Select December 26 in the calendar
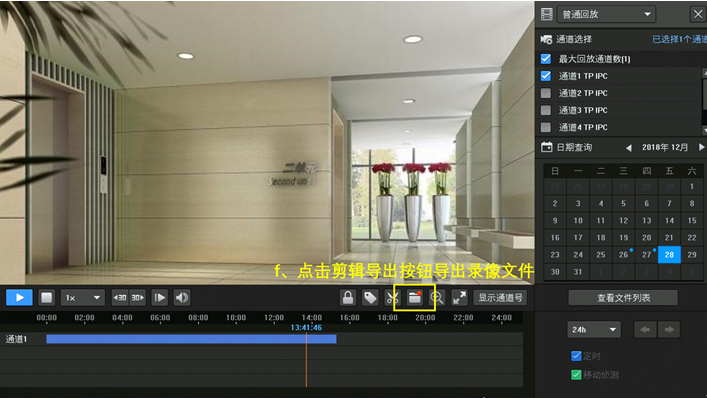The width and height of the screenshot is (707, 399). pyautogui.click(x=624, y=255)
